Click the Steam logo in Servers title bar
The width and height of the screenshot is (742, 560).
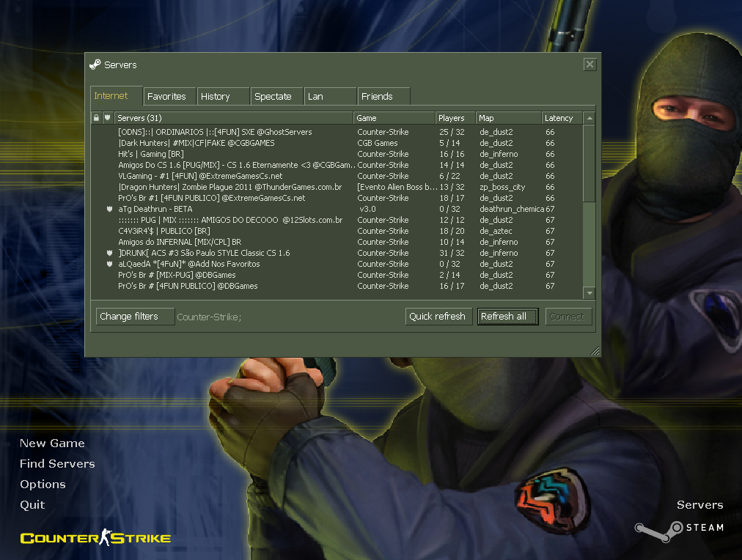pyautogui.click(x=95, y=65)
